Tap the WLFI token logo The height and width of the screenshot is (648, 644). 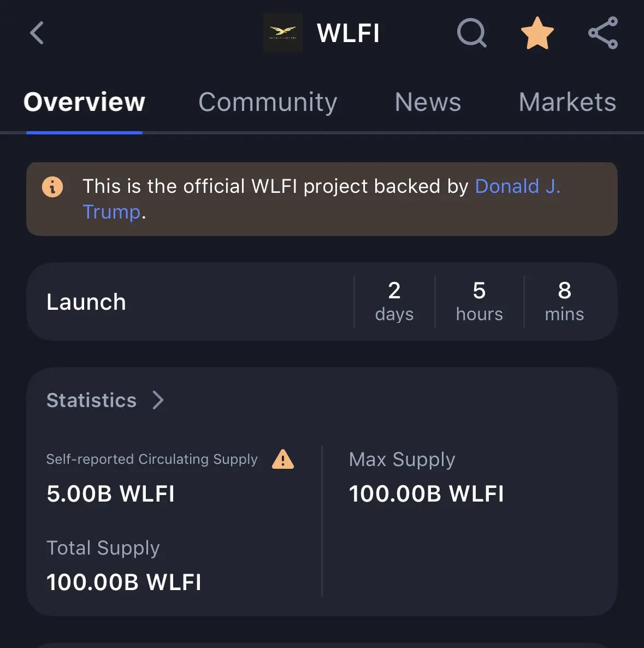283,33
